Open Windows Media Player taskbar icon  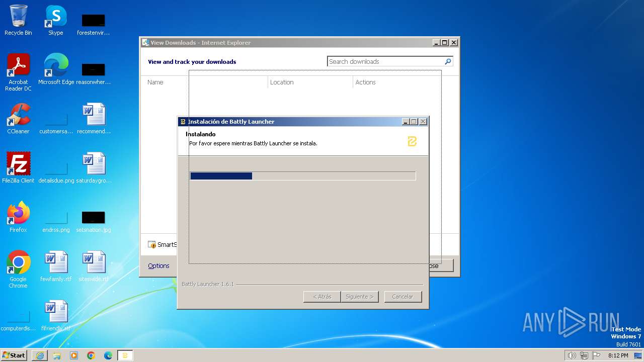[74, 355]
